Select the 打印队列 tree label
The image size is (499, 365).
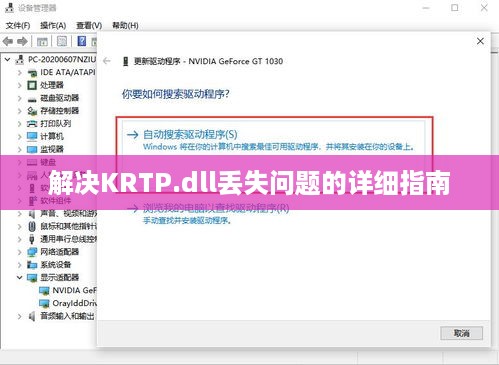pyautogui.click(x=56, y=124)
